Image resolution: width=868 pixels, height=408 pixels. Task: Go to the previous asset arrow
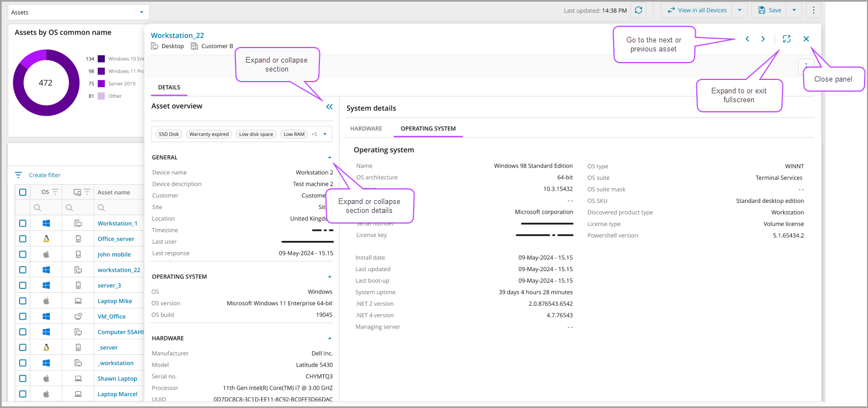pyautogui.click(x=747, y=39)
